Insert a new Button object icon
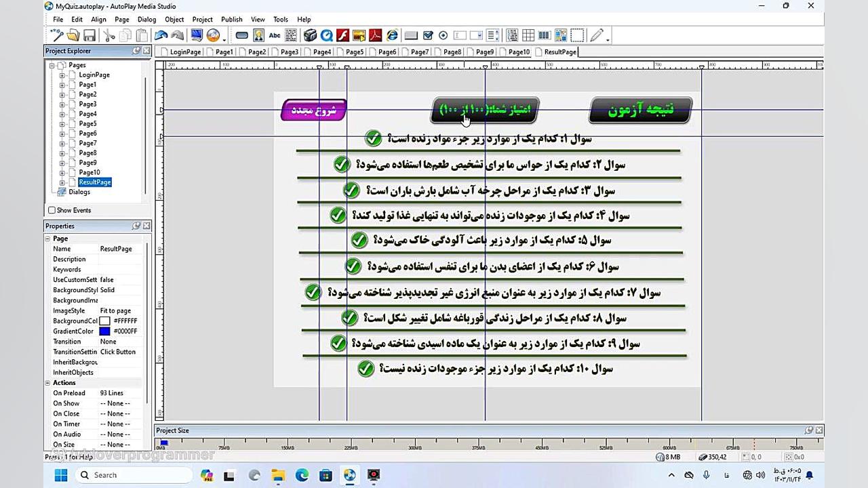Viewport: 868px width, 488px height. 242,35
